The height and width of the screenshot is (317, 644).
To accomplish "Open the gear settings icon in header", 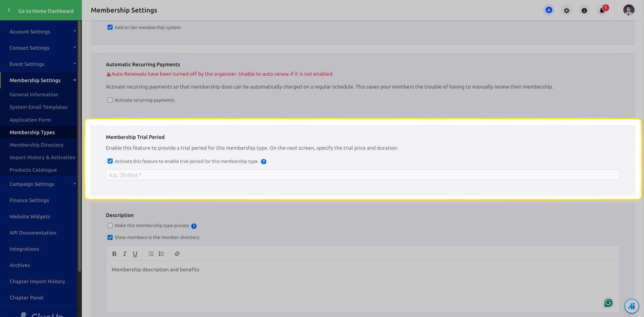I will tap(567, 10).
